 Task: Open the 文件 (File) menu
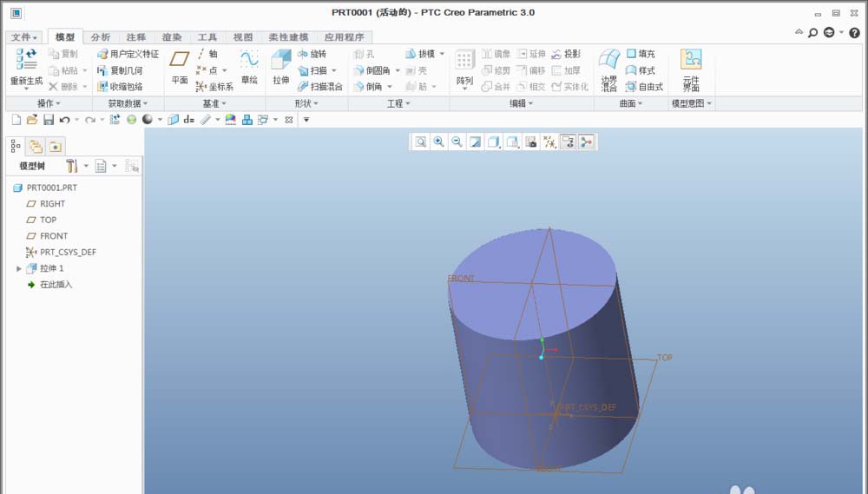pyautogui.click(x=23, y=37)
